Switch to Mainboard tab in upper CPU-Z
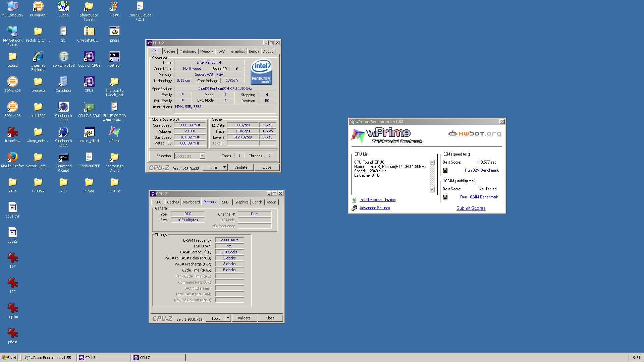The image size is (644, 362). (188, 51)
